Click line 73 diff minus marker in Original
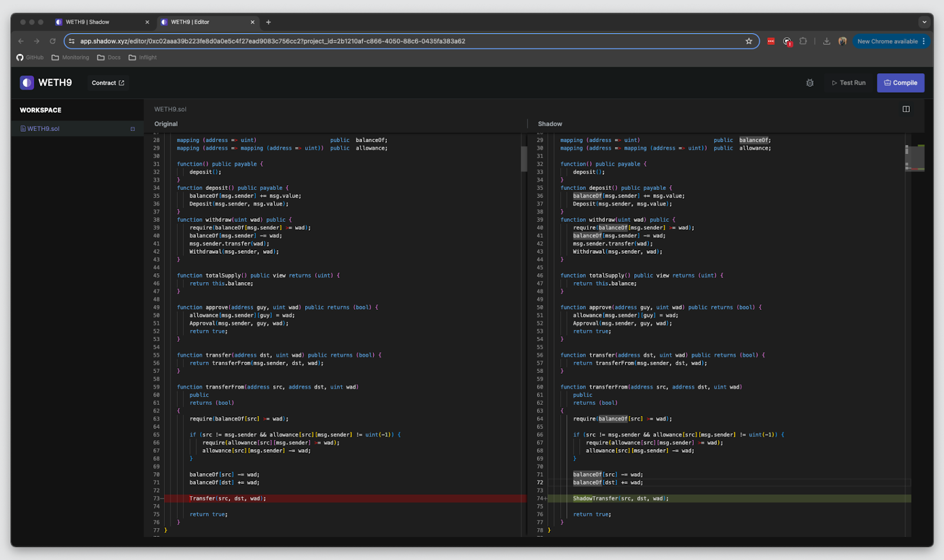This screenshot has width=944, height=560. tap(162, 499)
